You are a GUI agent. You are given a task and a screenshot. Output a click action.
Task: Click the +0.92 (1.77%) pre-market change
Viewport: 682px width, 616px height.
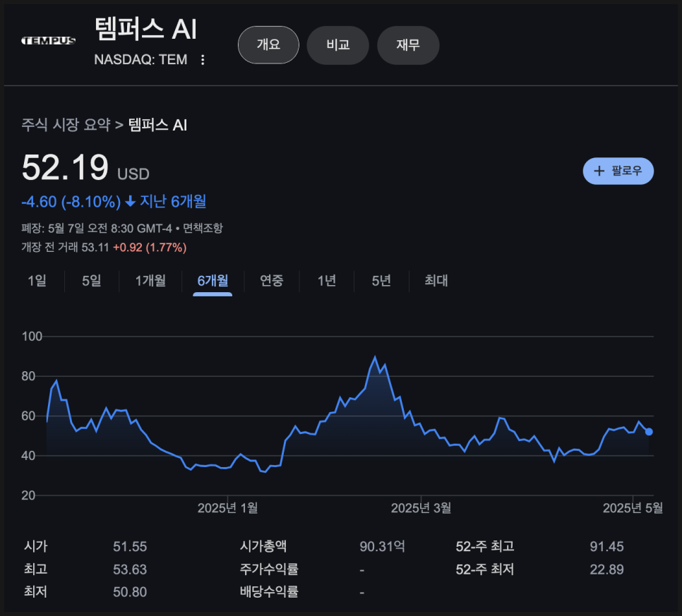(x=150, y=248)
